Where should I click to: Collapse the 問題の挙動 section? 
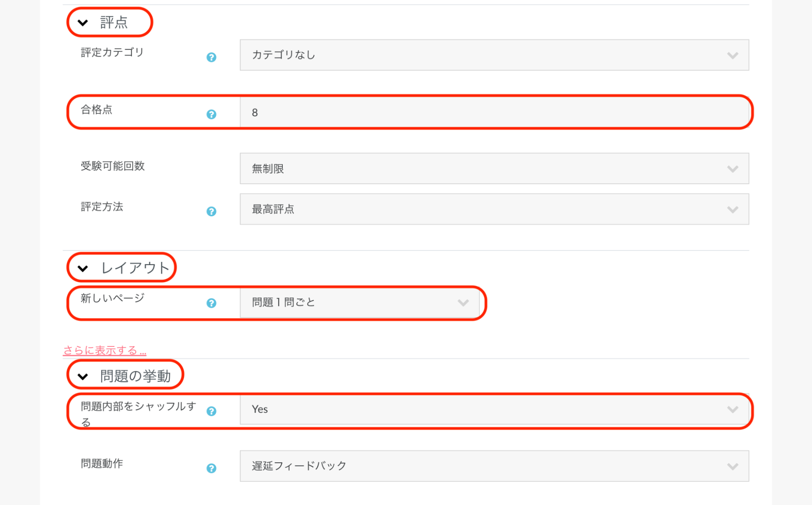coord(83,377)
